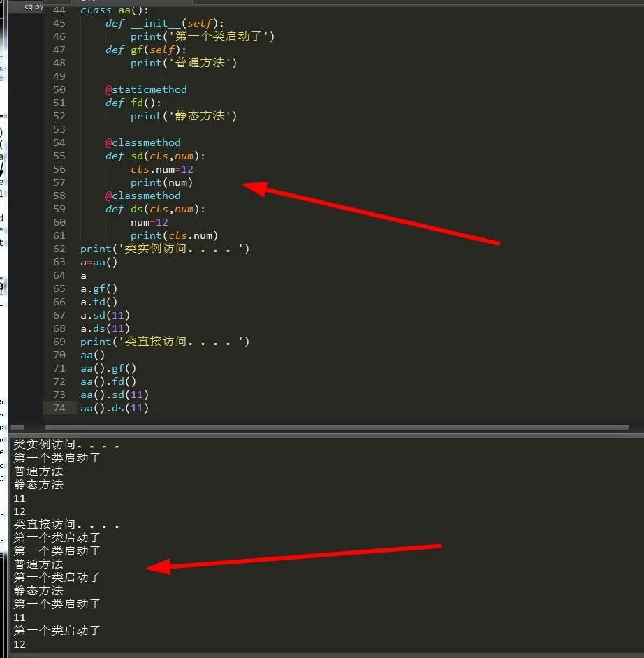
Task: Click the a=aa() instantiation line
Action: point(99,262)
